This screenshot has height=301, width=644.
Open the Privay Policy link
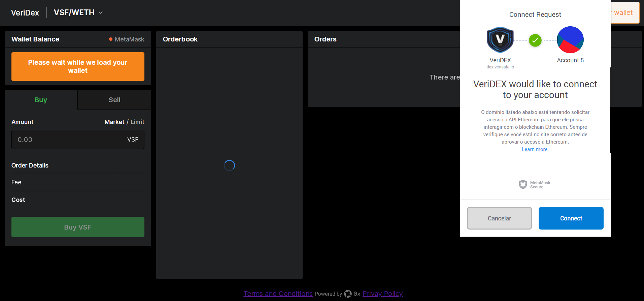(382, 294)
